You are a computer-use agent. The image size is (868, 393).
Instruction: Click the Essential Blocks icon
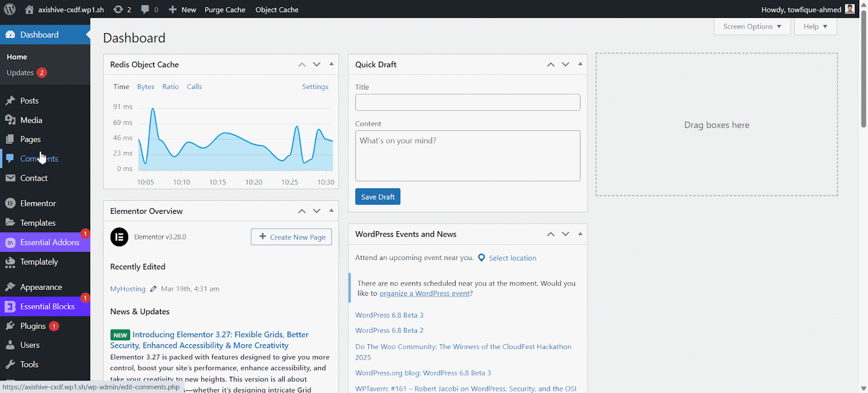pyautogui.click(x=10, y=307)
